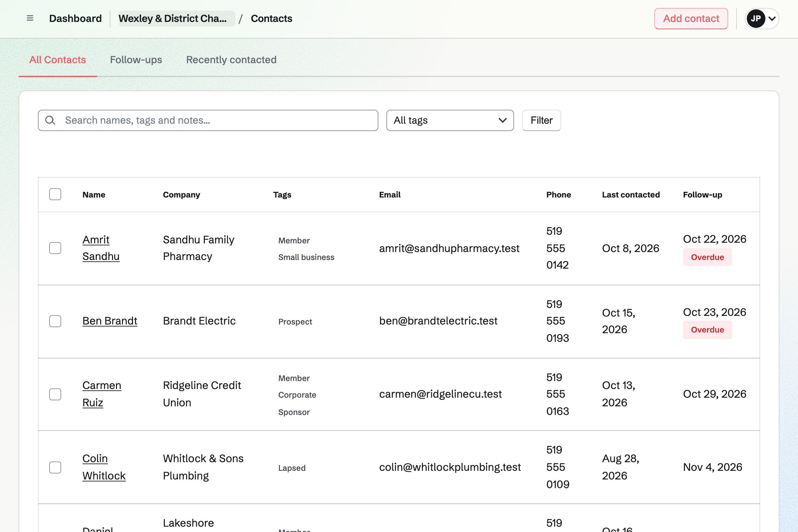
Task: Click the Name column header
Action: (x=94, y=195)
